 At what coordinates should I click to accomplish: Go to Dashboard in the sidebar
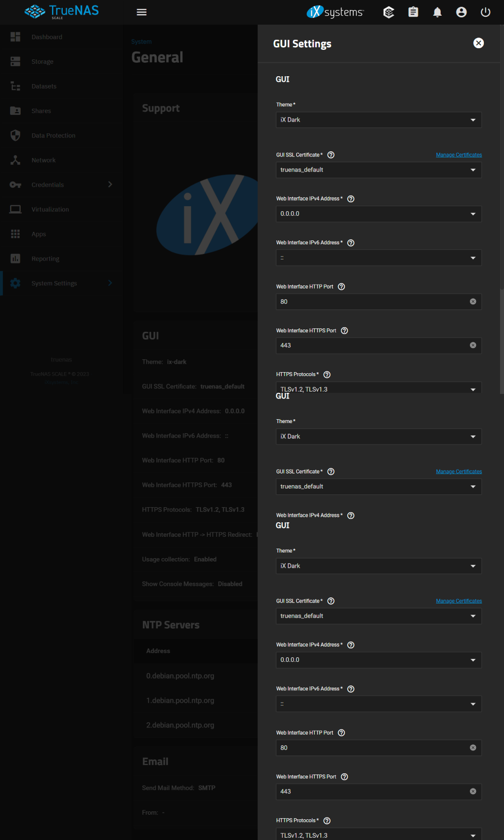click(46, 37)
